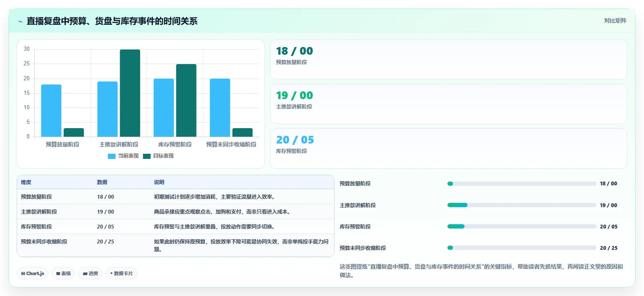Click the progress list label 预算未同步收缩阶段
The width and height of the screenshot is (644, 296).
click(x=363, y=248)
